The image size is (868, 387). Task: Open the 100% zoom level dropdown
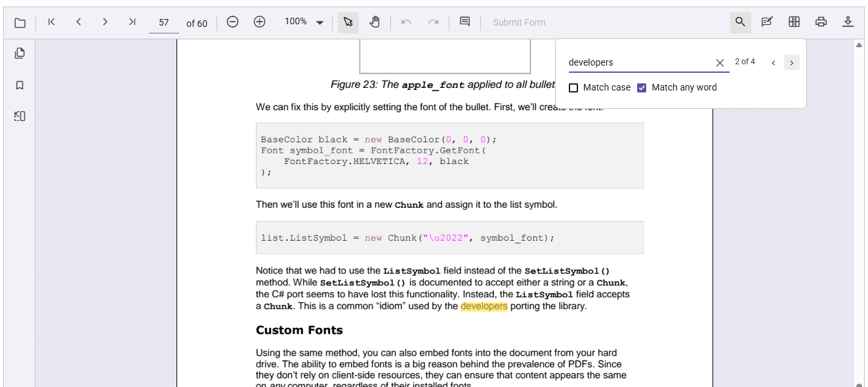click(304, 22)
